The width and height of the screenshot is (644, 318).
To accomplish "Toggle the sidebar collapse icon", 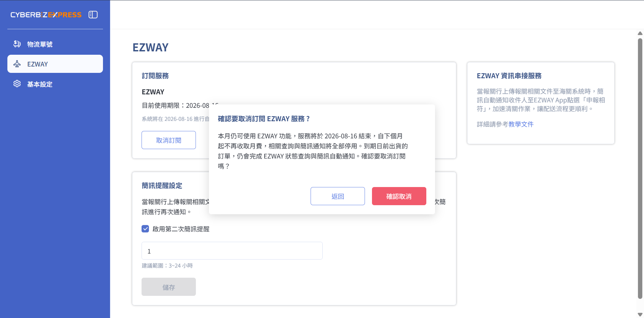I will [93, 14].
